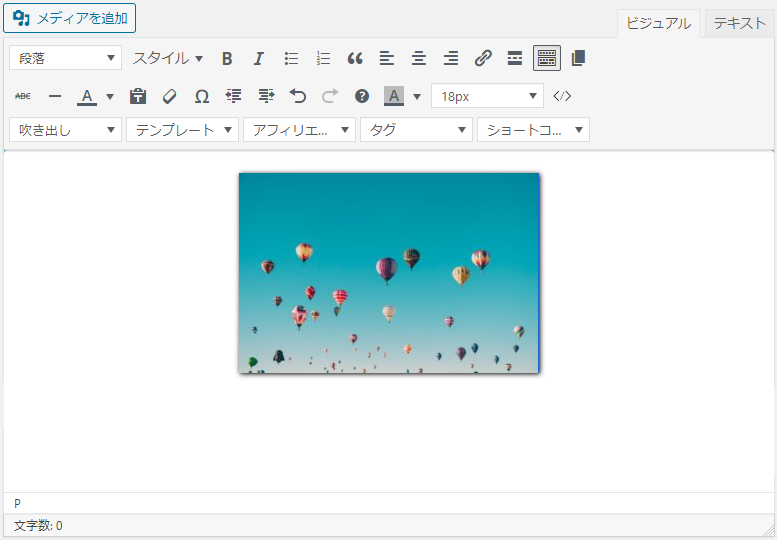Image resolution: width=777 pixels, height=540 pixels.
Task: Apply italic formatting
Action: [258, 58]
